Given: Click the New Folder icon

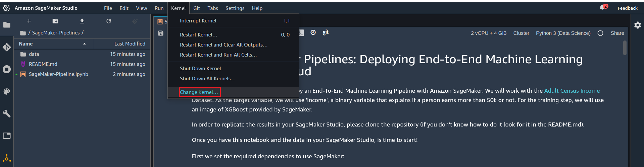Looking at the screenshot, I should (55, 21).
